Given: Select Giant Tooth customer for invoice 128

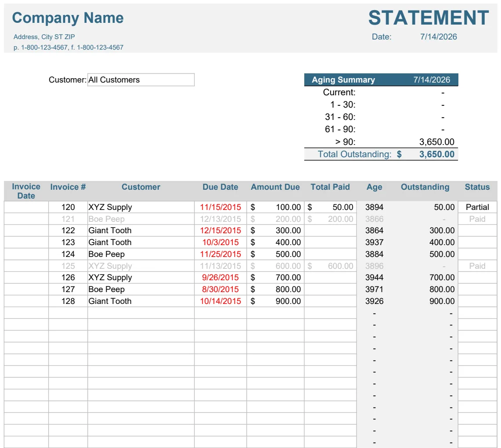Looking at the screenshot, I should click(x=141, y=301).
